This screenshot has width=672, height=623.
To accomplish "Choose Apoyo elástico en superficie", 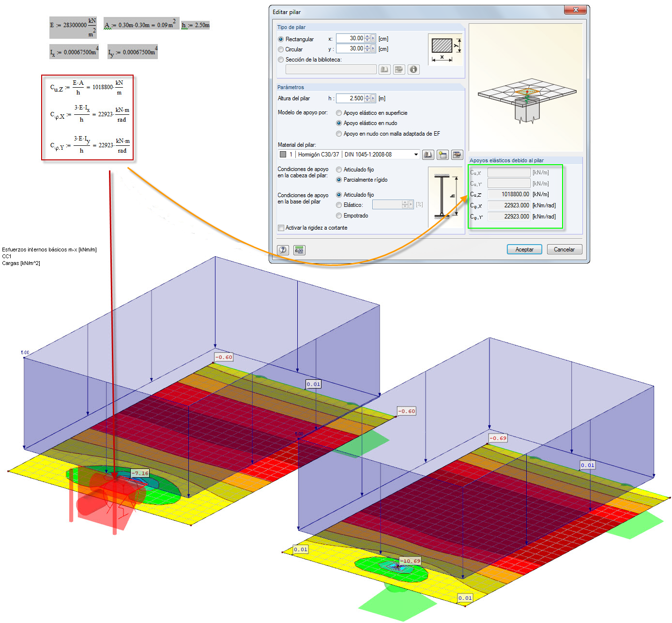I will [x=339, y=113].
